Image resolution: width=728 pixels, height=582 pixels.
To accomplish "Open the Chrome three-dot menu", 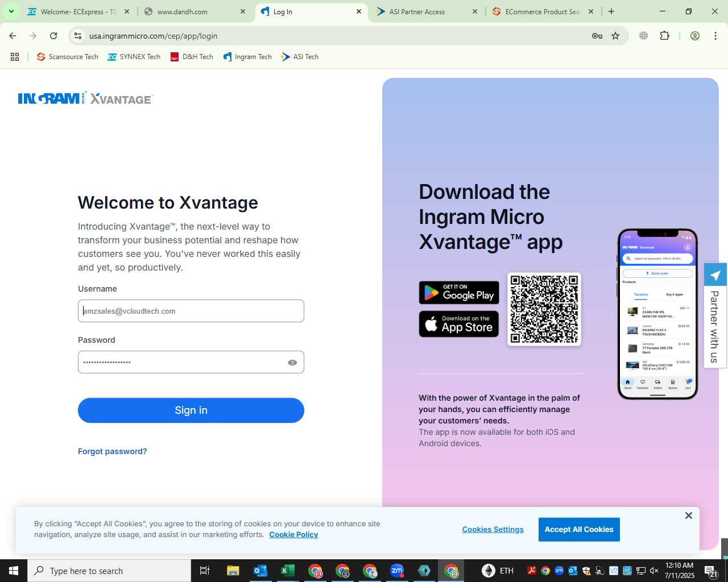I will tap(715, 36).
